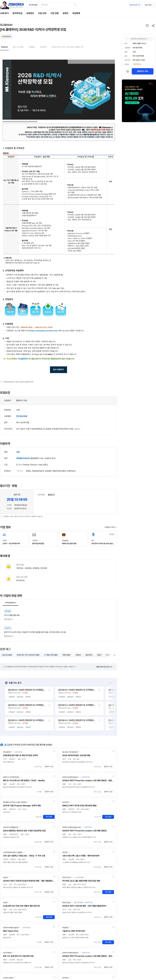Open the 회원가입/로그인 button
The height and width of the screenshot is (980, 156).
pyautogui.click(x=135, y=5)
